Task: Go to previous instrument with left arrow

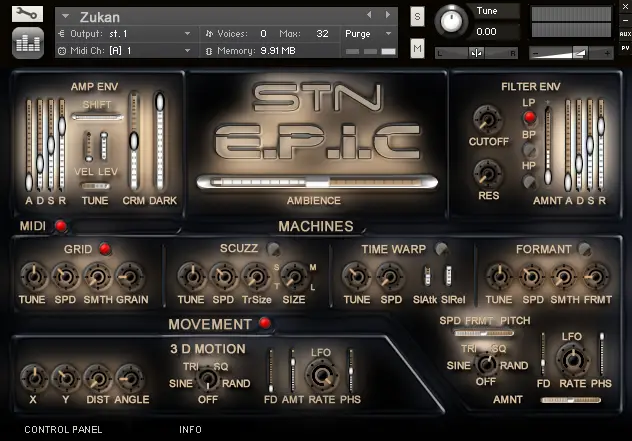Action: coord(369,15)
